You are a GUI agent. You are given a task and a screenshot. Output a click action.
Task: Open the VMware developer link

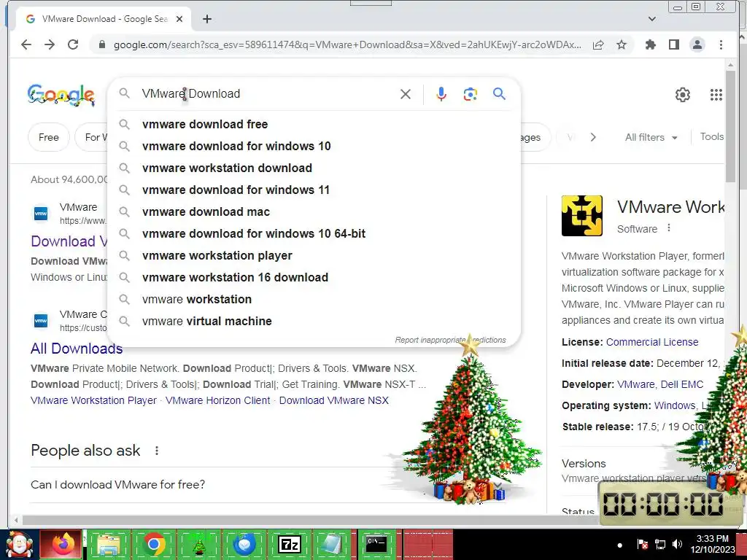point(636,384)
